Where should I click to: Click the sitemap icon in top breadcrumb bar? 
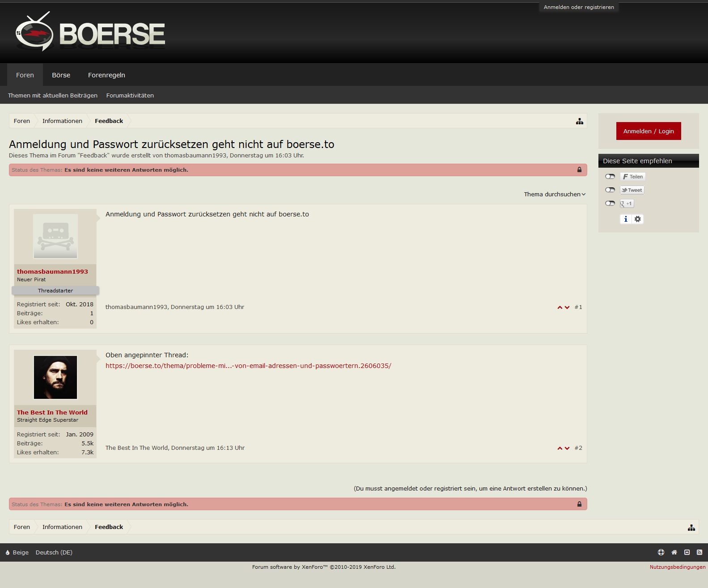coord(579,121)
